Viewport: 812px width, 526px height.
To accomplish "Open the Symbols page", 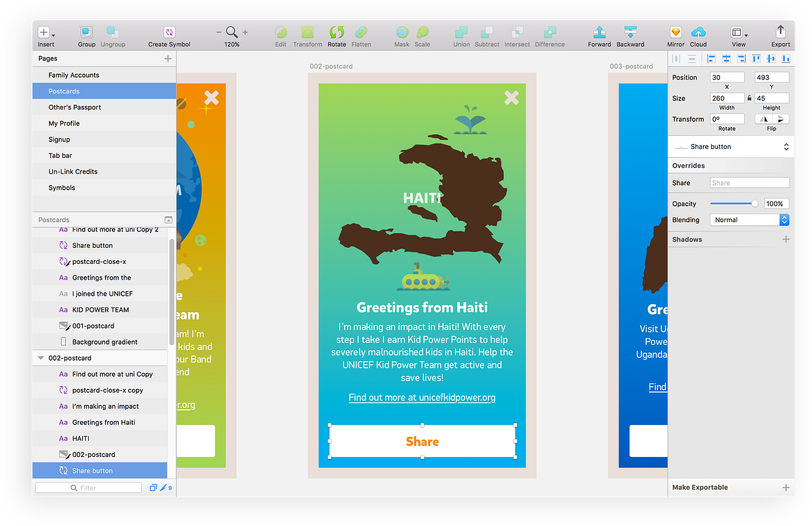I will pyautogui.click(x=104, y=188).
